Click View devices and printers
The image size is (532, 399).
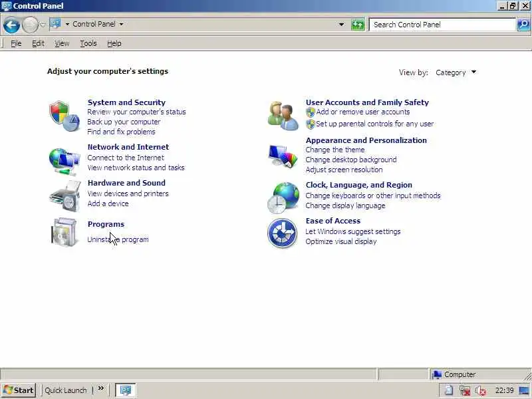128,194
